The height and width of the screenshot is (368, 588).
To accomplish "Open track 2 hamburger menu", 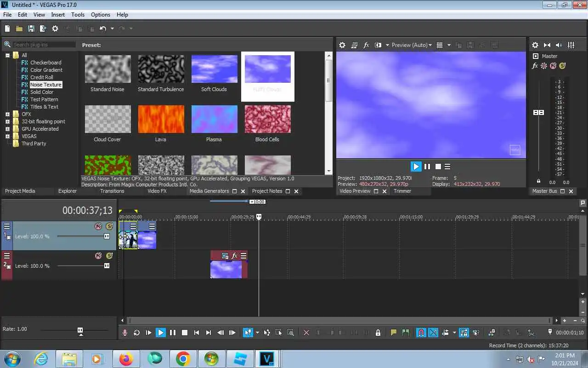I will point(7,256).
